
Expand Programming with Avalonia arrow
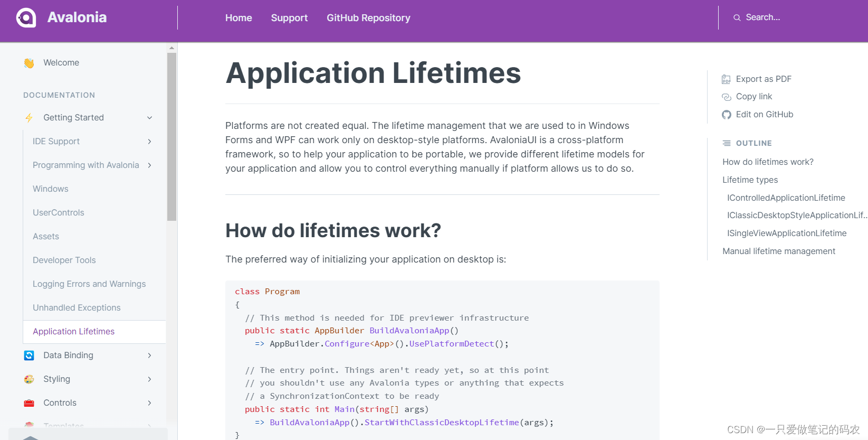(150, 165)
